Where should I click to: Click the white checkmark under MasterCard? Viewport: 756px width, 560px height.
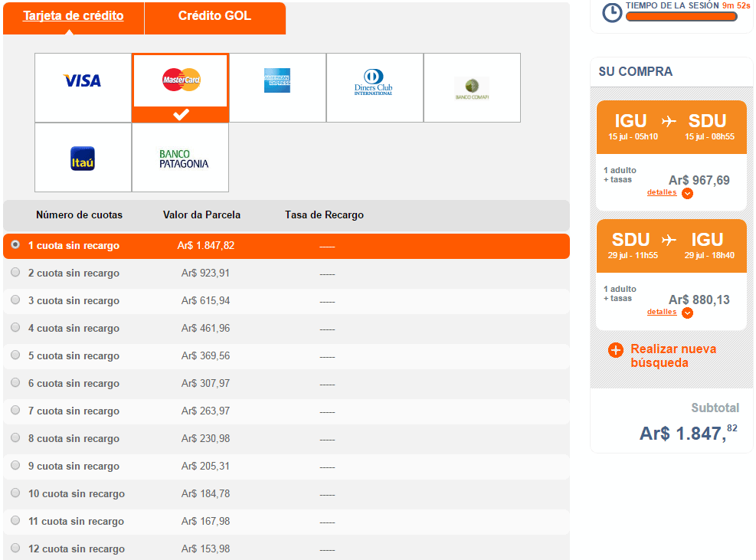tap(182, 114)
